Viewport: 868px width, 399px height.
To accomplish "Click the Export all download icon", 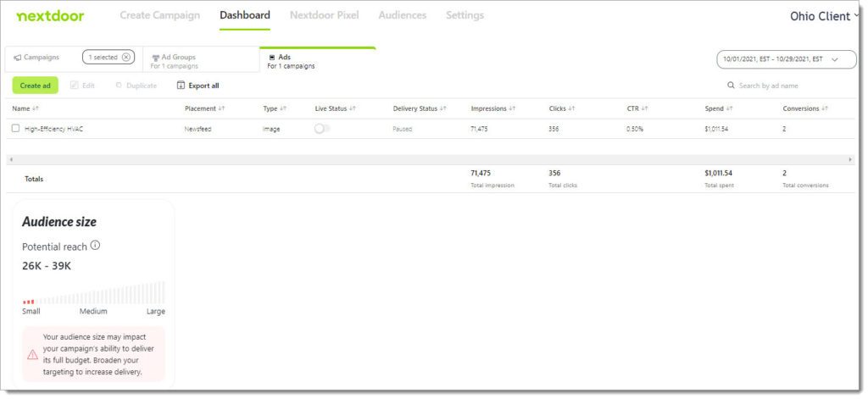I will click(x=181, y=86).
